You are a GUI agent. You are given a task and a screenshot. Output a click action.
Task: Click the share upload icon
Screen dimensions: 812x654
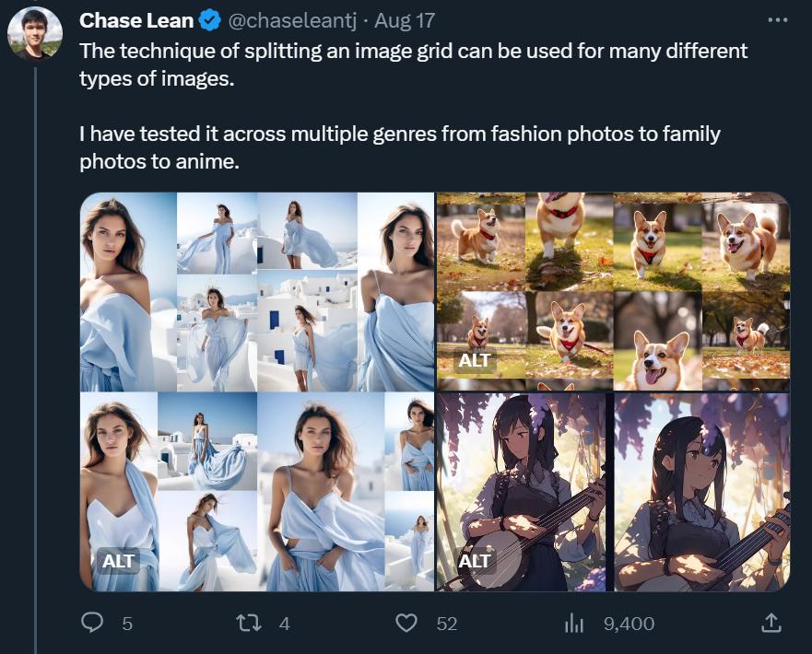click(771, 624)
